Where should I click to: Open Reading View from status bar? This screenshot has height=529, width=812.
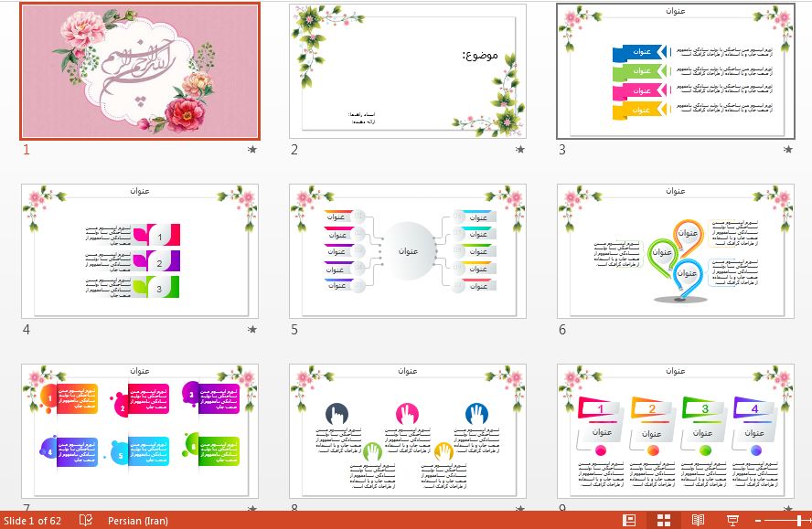point(698,520)
